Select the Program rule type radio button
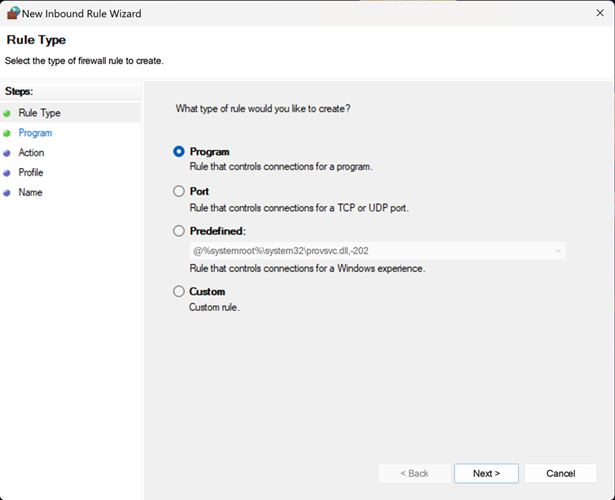Viewport: 615px width, 500px height. [179, 151]
